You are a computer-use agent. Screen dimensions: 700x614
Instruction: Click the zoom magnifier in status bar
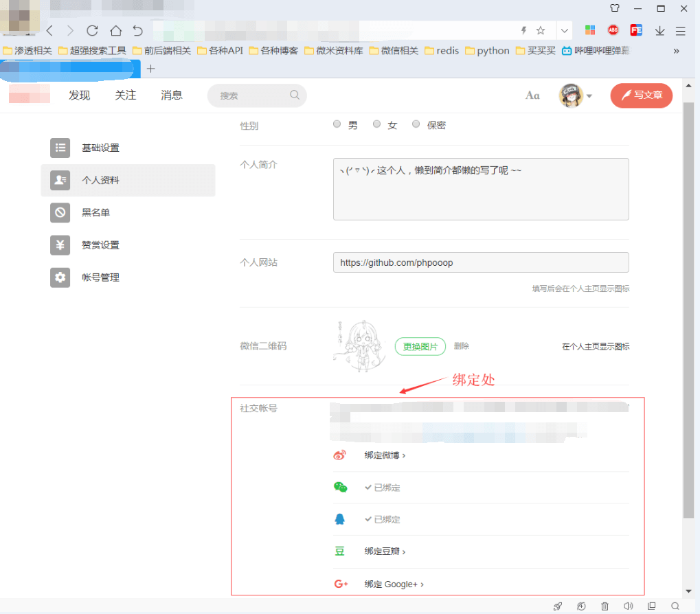click(x=675, y=606)
